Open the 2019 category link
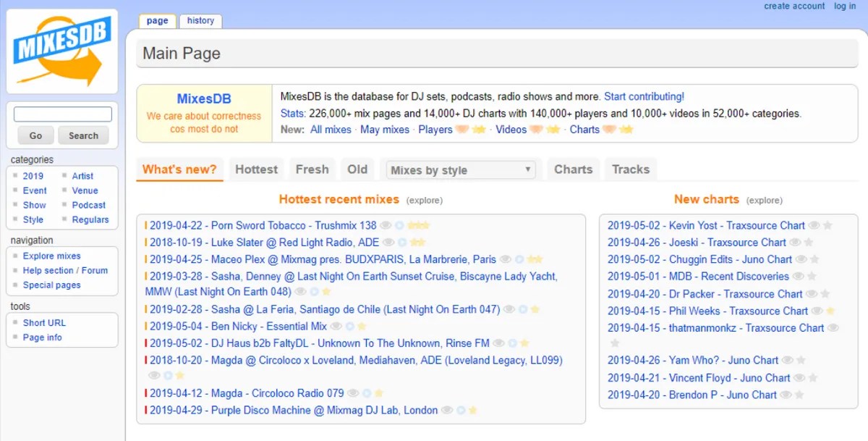 (33, 176)
